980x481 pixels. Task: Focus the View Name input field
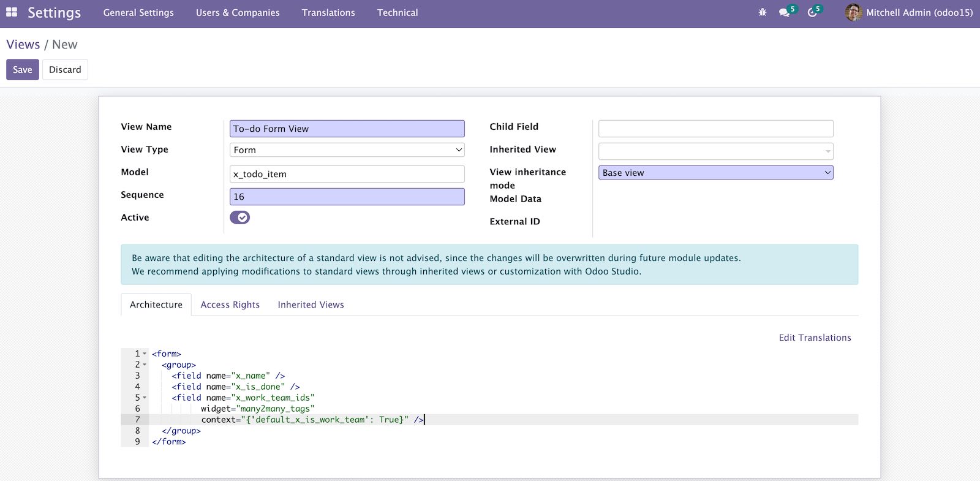(347, 129)
